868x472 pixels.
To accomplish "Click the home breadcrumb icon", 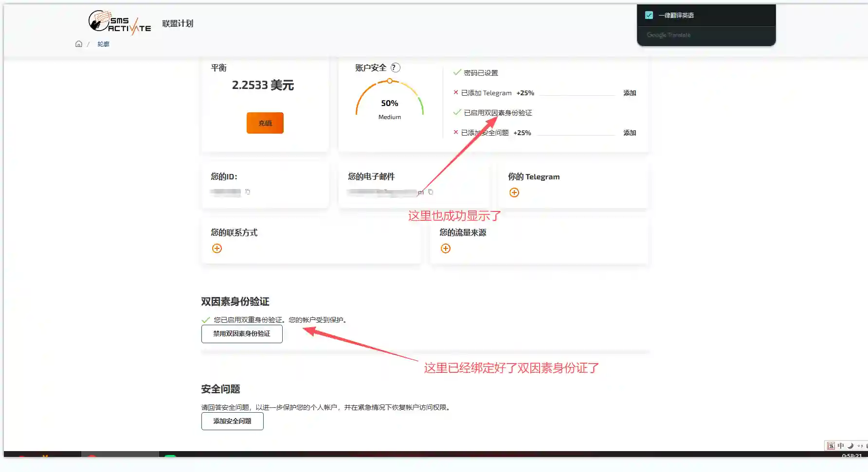I will click(79, 44).
